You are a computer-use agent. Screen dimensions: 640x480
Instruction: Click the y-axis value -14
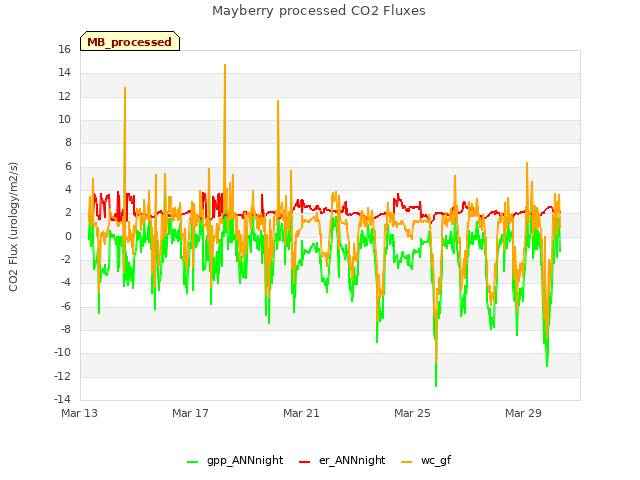click(63, 399)
